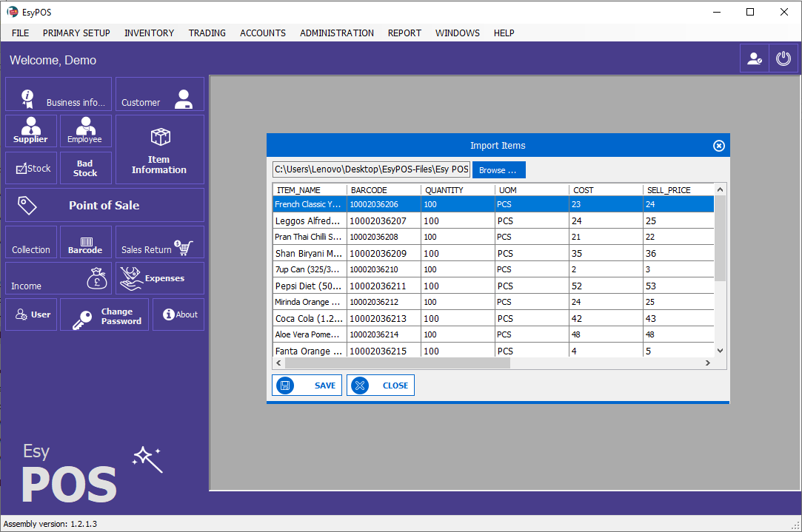The height and width of the screenshot is (532, 802).
Task: Click the CLOSE button in Import Items
Action: 381,385
